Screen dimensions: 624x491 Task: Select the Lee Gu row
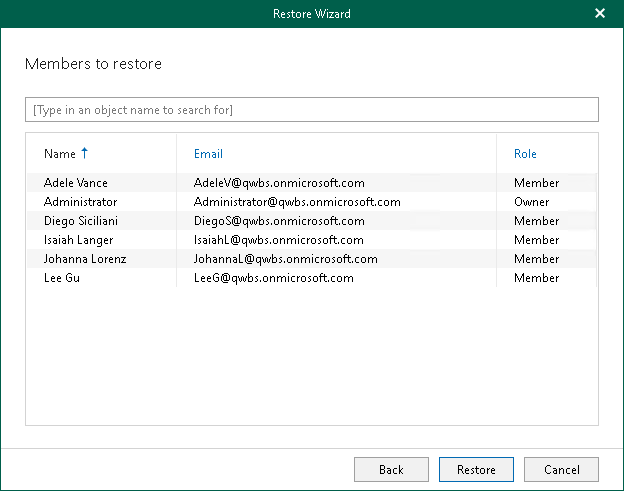tap(62, 278)
